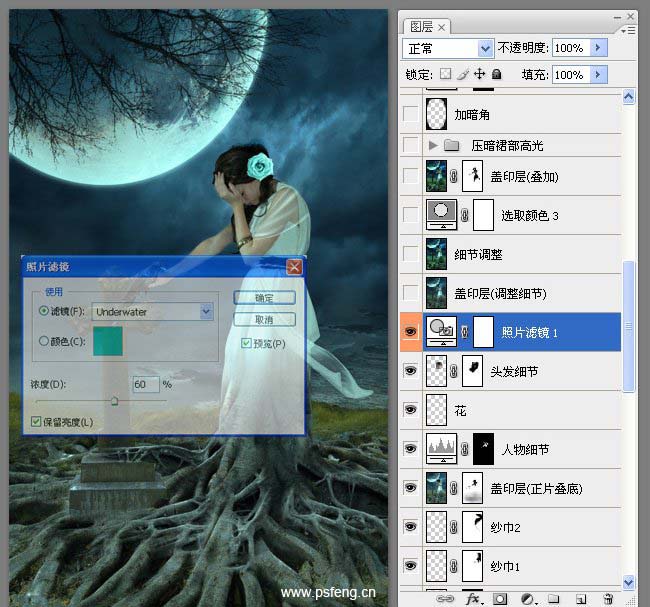
Task: Close the 图层 tab
Action: point(441,27)
